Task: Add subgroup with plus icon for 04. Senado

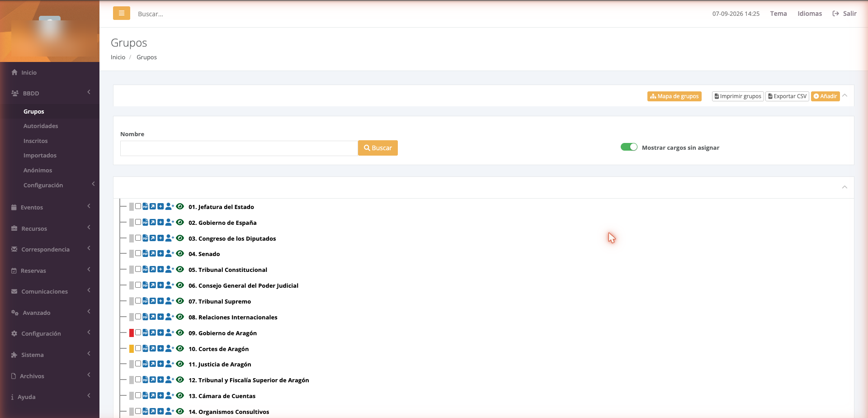Action: click(x=160, y=254)
